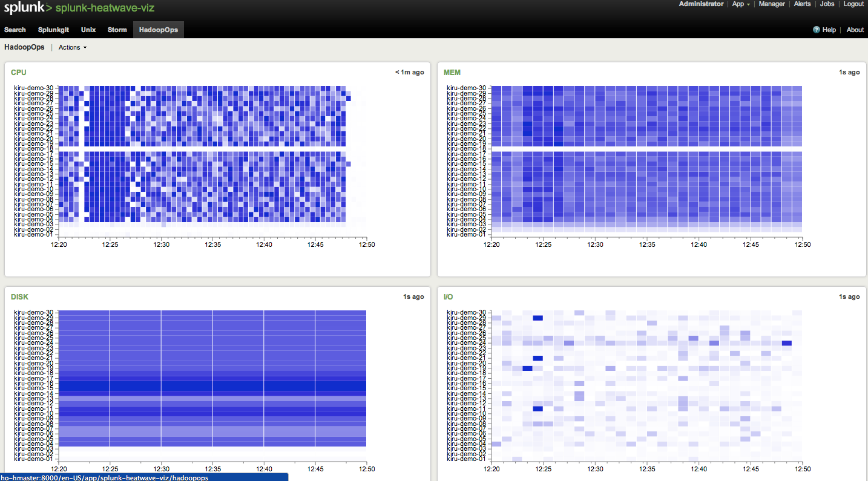Click the Splunk logo
Viewport: 868px width, 481px height.
(x=27, y=8)
